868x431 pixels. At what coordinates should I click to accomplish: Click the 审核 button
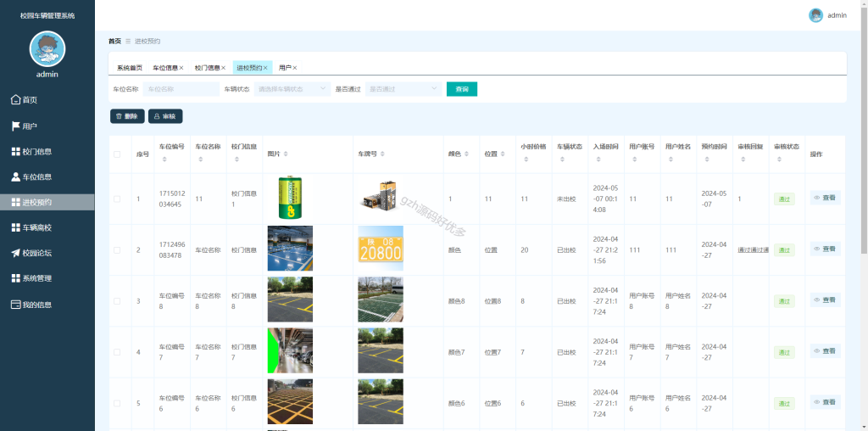coord(165,116)
